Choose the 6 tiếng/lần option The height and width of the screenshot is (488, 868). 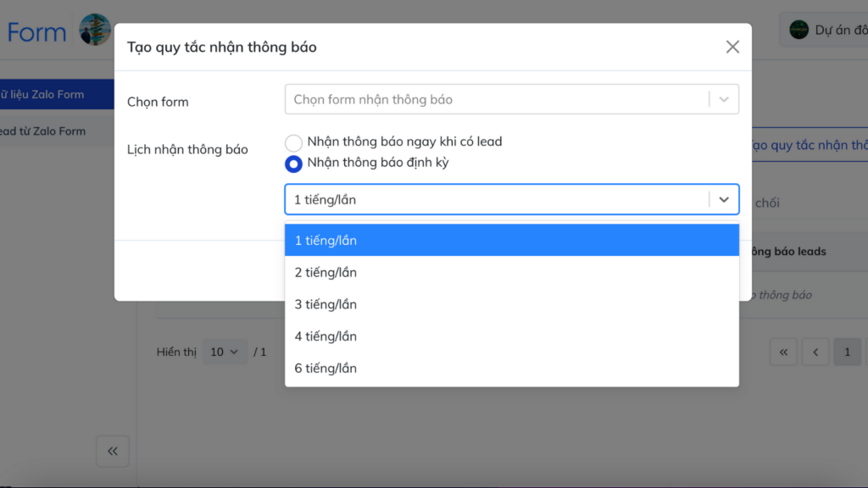tap(511, 369)
